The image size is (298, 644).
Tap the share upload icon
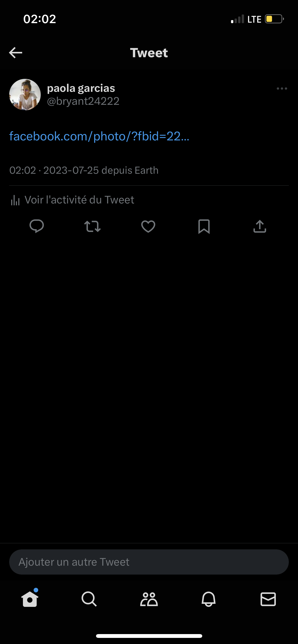[x=260, y=226]
